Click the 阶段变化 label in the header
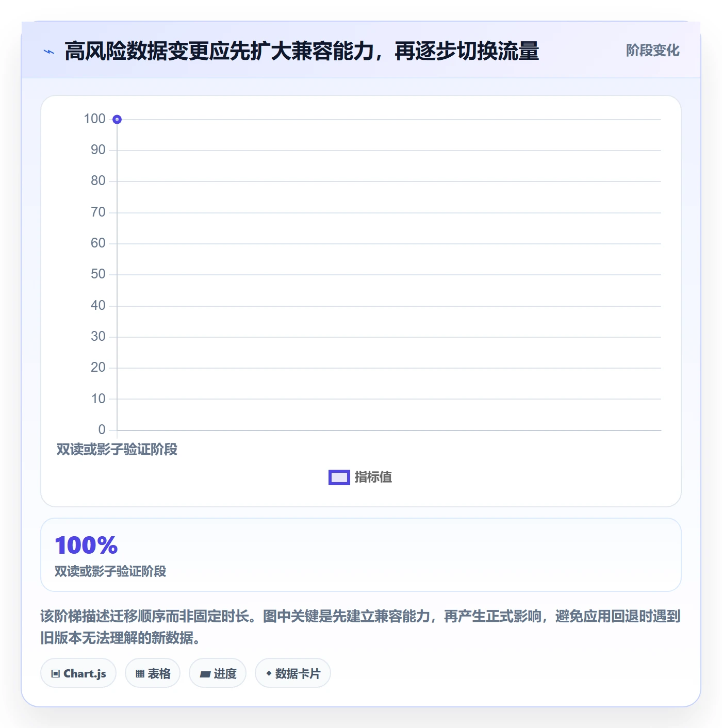Screen dimensions: 722x728 pos(652,51)
